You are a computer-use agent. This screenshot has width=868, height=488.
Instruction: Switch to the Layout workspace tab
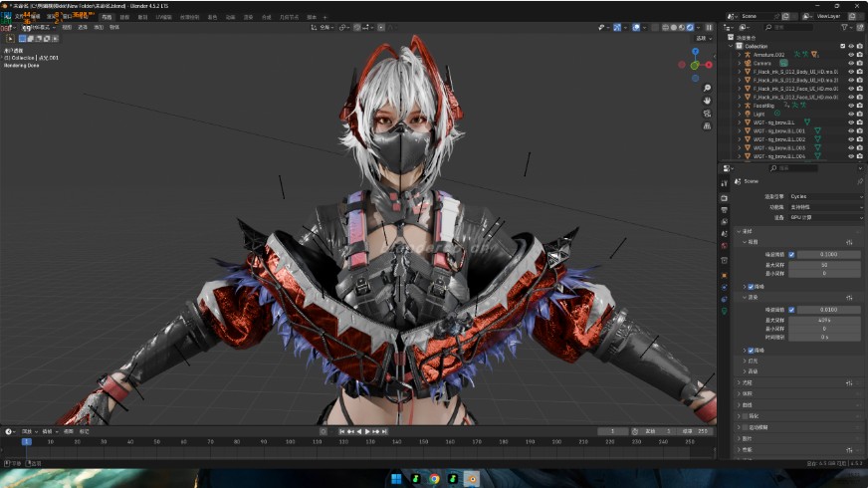pos(107,16)
